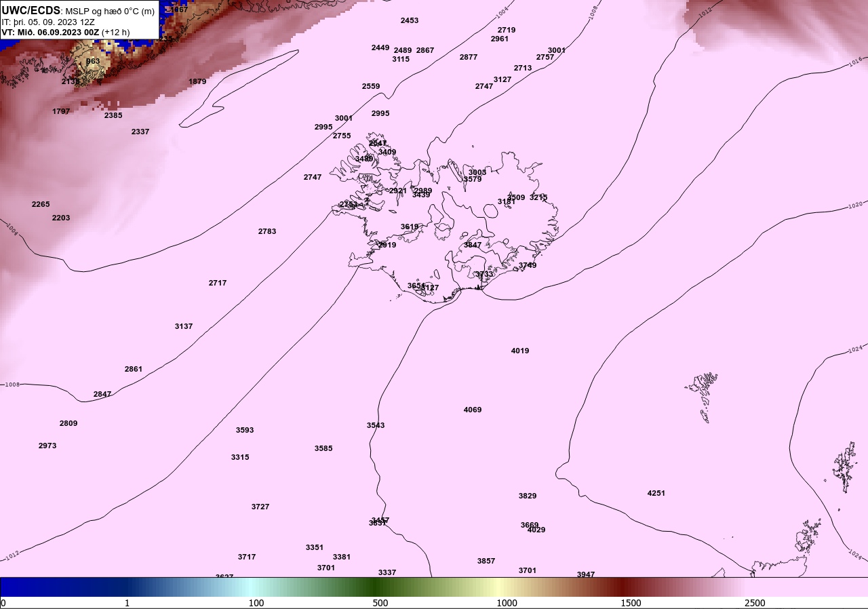Pick the pale yellow color near 1000 on the scale
Image resolution: width=868 pixels, height=609 pixels.
(x=500, y=587)
